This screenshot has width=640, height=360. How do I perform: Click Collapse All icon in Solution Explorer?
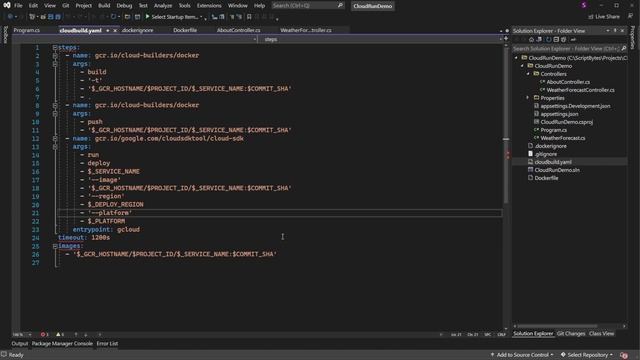click(556, 40)
